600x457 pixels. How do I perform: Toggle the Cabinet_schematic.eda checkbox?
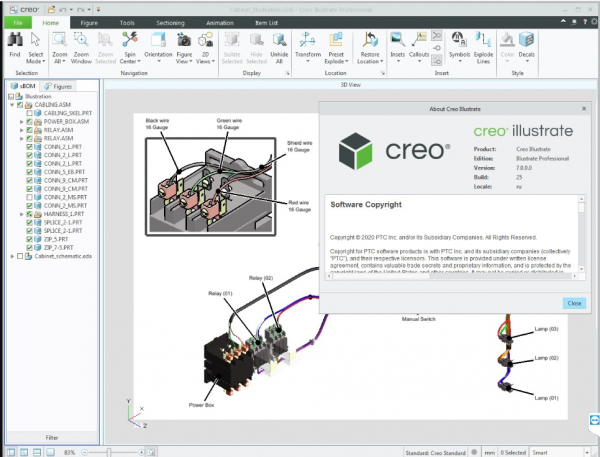coord(18,256)
